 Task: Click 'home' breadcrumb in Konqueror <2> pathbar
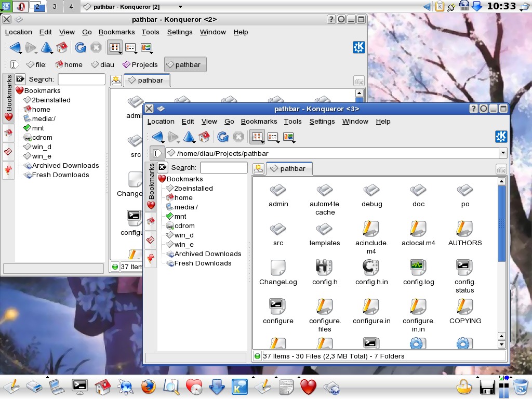(x=69, y=64)
